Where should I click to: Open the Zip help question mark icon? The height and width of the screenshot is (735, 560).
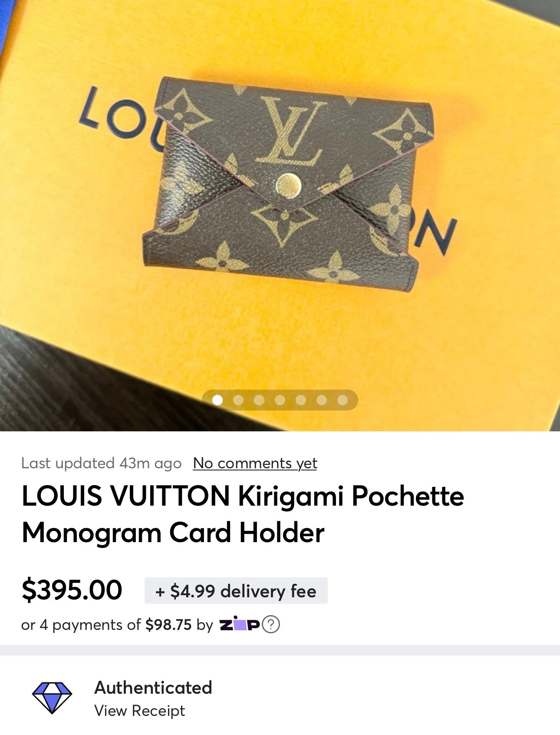coord(271,625)
